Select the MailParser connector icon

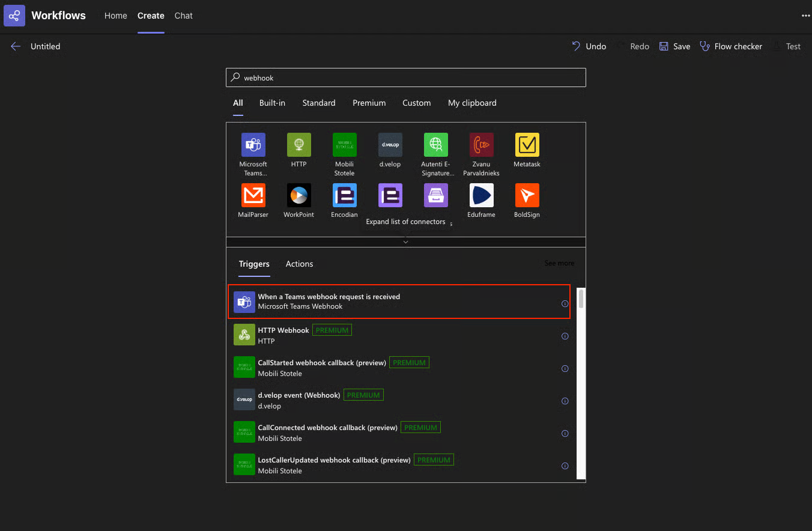(x=253, y=195)
